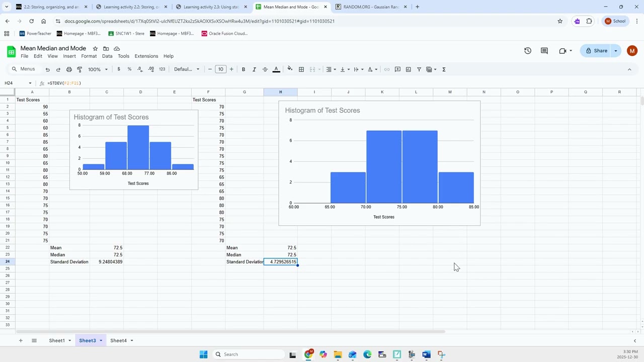This screenshot has height=362, width=644.
Task: Create a filter icon
Action: point(419,69)
